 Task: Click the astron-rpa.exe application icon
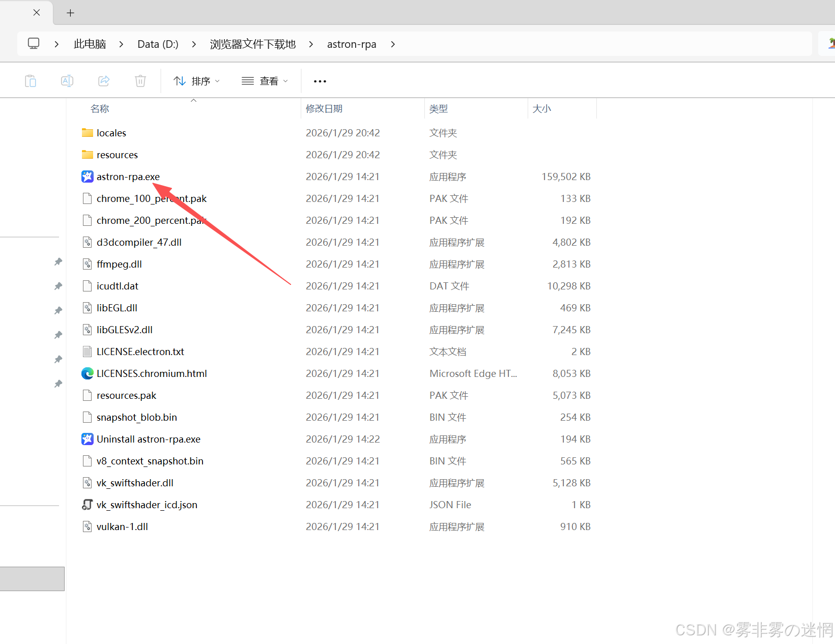coord(88,177)
